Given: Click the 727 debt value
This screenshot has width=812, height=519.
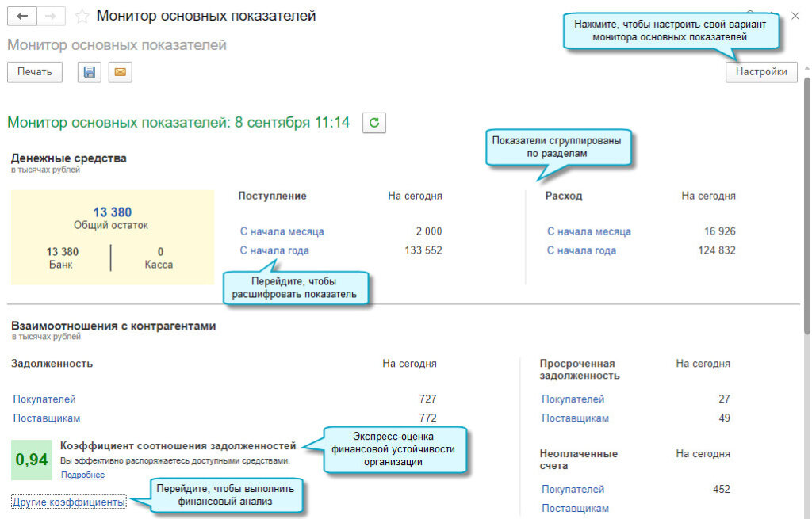Looking at the screenshot, I should point(427,399).
